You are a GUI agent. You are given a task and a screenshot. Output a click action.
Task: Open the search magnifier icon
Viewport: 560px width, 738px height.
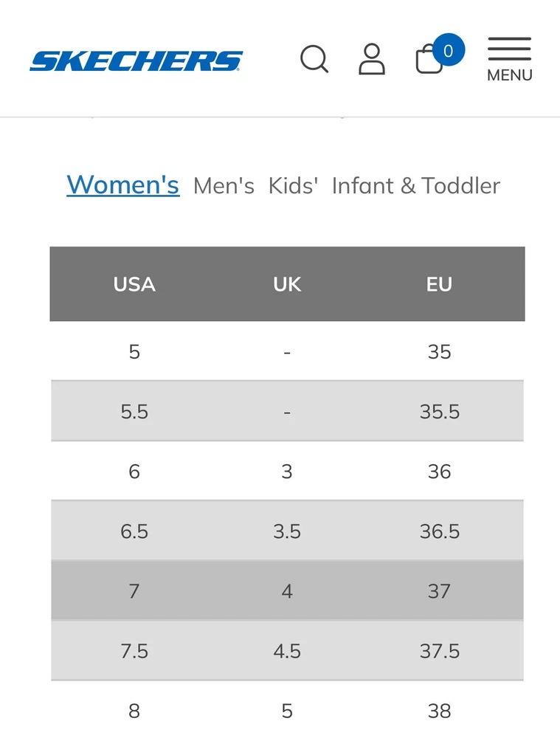(314, 59)
